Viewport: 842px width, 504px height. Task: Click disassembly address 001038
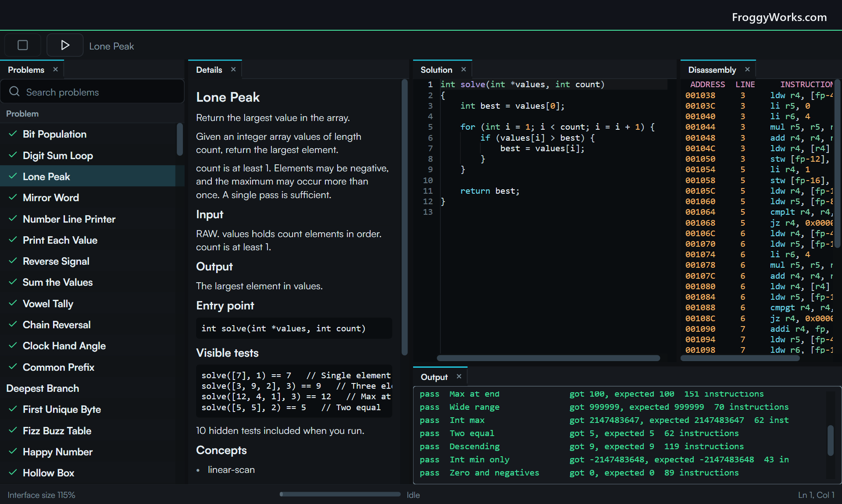pyautogui.click(x=700, y=96)
